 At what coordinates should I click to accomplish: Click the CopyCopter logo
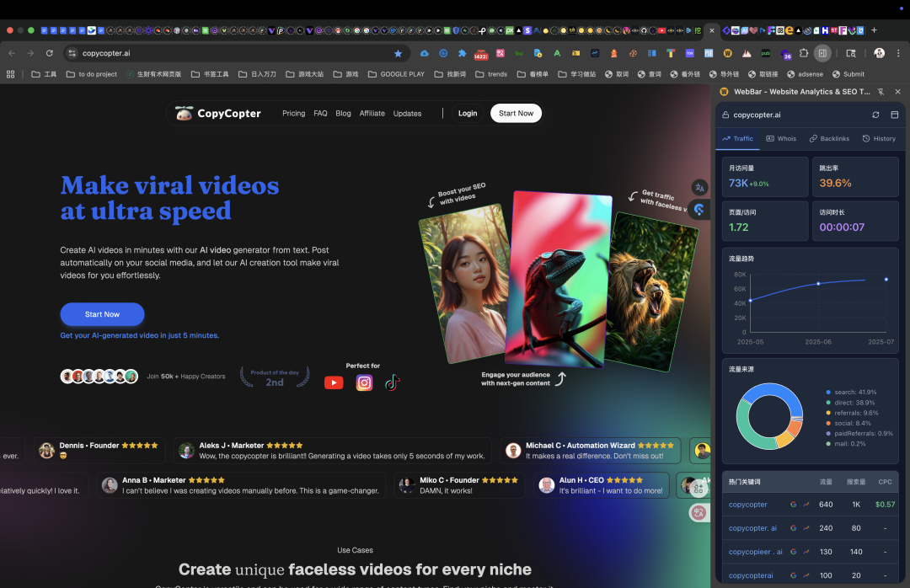coord(218,113)
